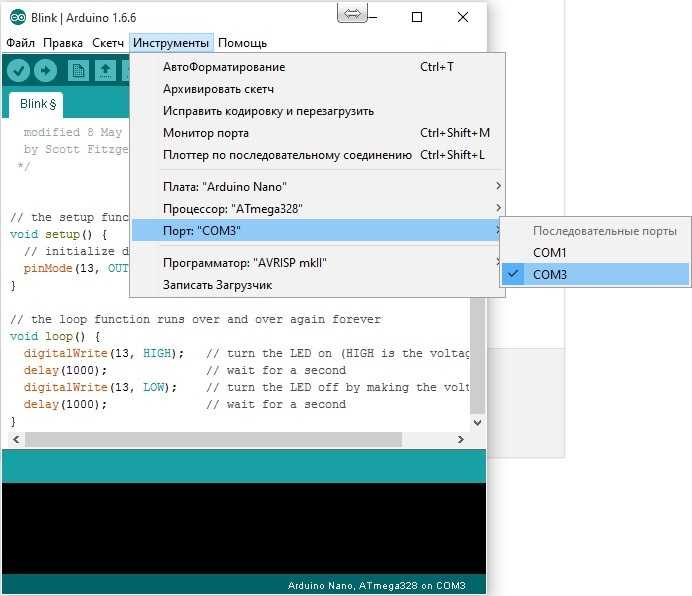692x596 pixels.
Task: Choose Архивировать скетч entry
Action: [x=317, y=89]
